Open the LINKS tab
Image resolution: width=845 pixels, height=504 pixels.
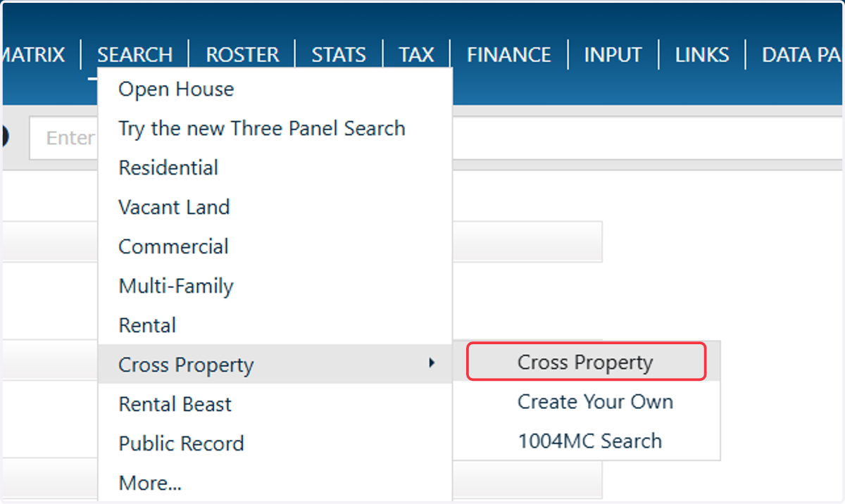702,55
